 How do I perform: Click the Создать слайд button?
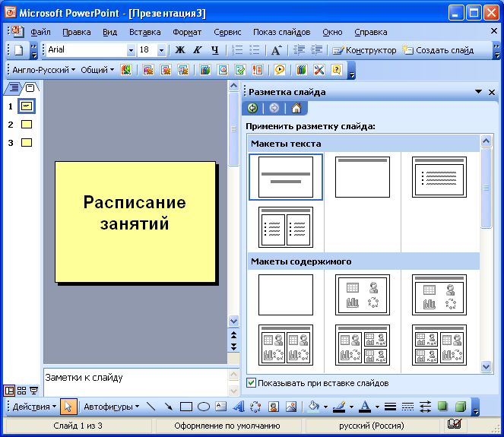pyautogui.click(x=438, y=50)
